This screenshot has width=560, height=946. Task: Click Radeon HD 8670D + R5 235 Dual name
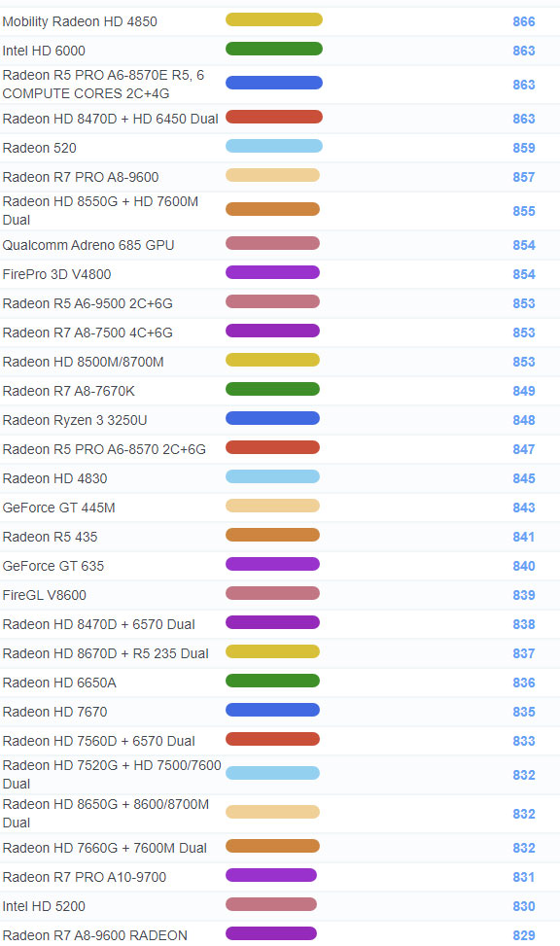[x=106, y=653]
